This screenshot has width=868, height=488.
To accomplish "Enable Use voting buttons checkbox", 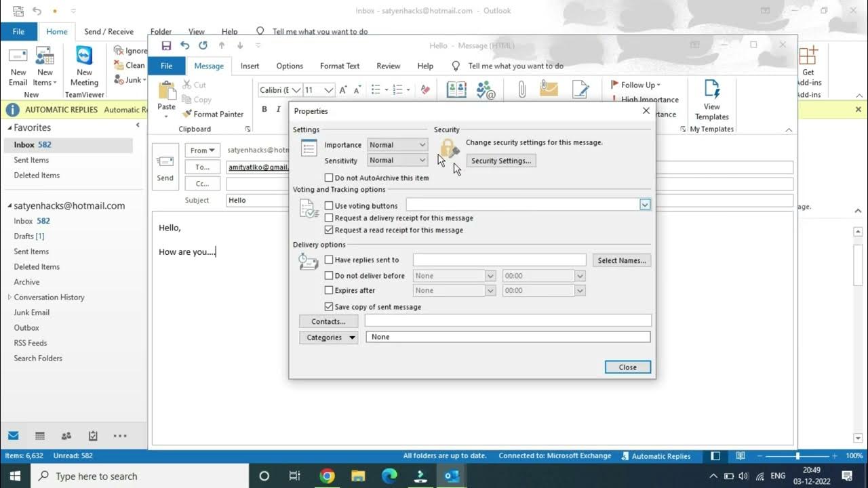I will tap(329, 205).
